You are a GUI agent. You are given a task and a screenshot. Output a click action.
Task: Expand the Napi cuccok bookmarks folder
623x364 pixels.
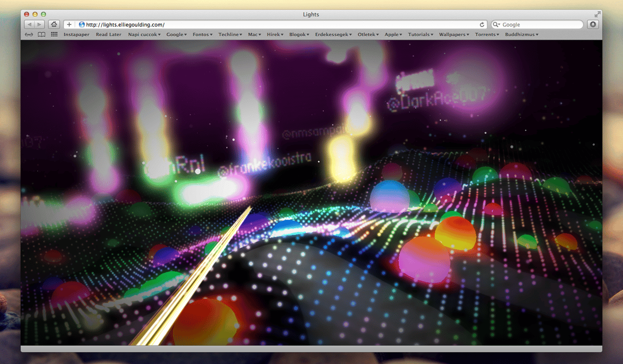[x=145, y=35]
